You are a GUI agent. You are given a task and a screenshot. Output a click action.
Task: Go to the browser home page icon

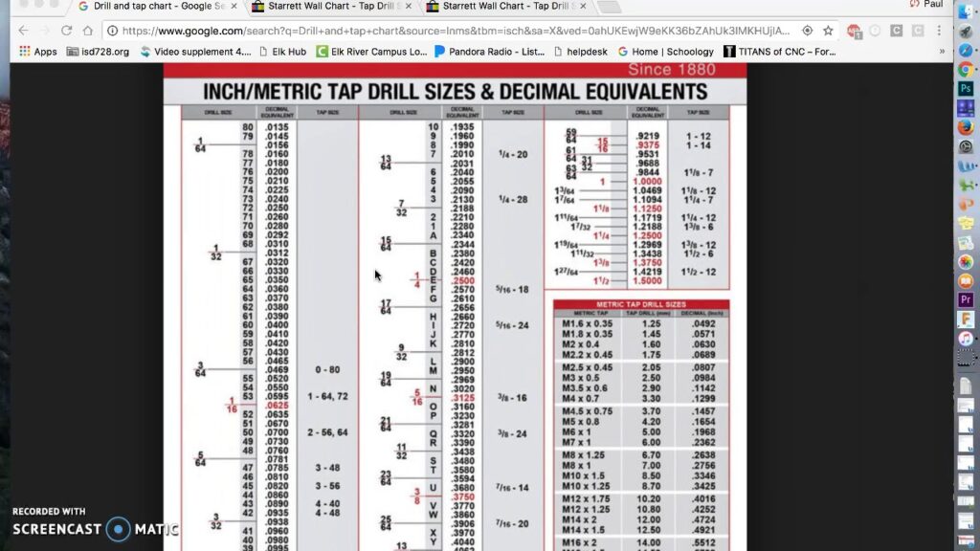click(87, 31)
